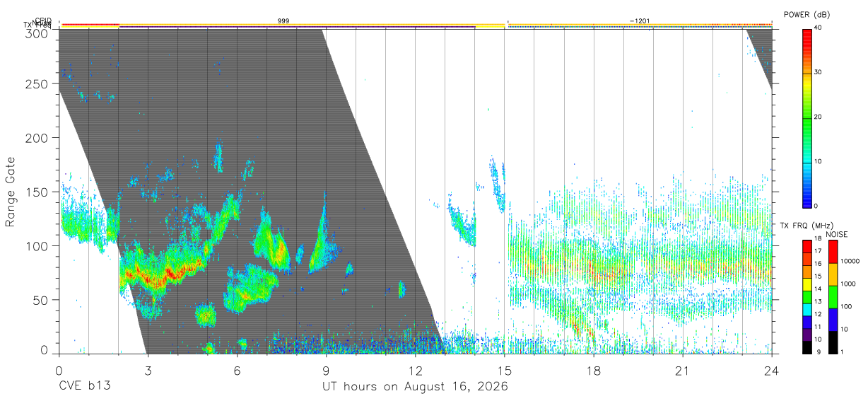The width and height of the screenshot is (868, 401).
Task: Click the "3" UT hour axis label
Action: (148, 371)
